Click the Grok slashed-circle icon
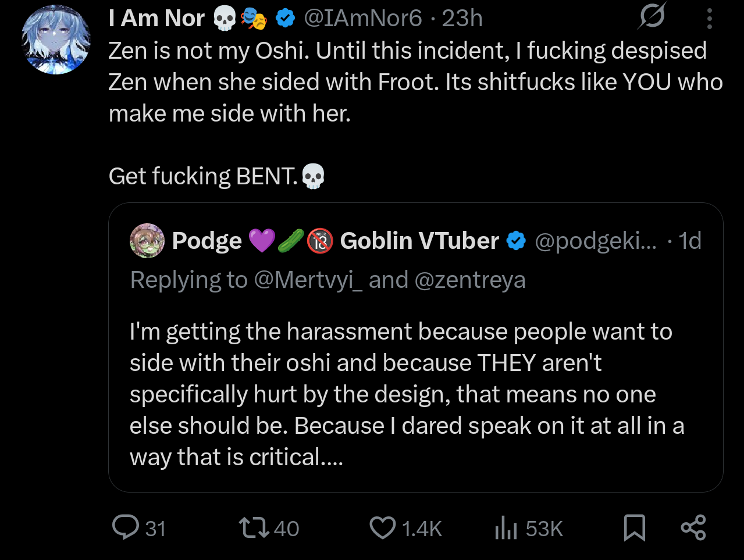The image size is (744, 560). (x=652, y=16)
